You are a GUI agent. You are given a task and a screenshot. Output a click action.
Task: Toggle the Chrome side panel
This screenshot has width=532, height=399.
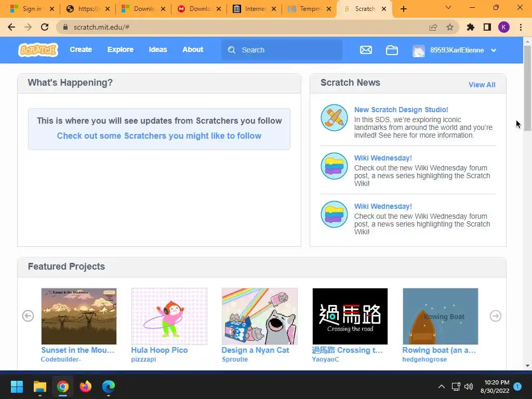pos(487,27)
